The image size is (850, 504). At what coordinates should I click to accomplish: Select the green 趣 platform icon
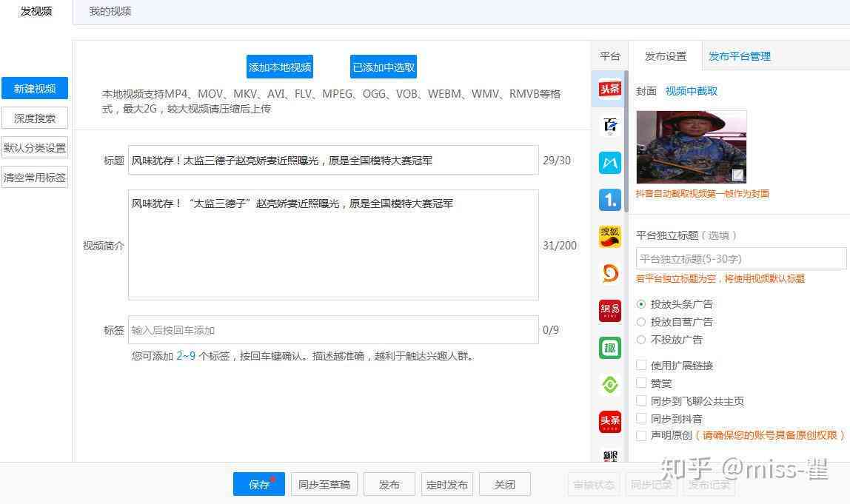coord(610,348)
